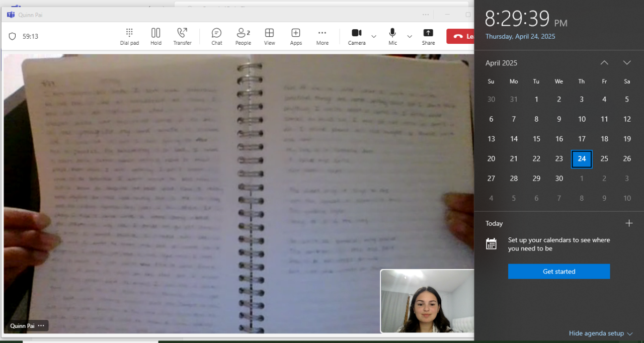The height and width of the screenshot is (343, 644).
Task: Select April 26 in calendar
Action: pos(627,159)
